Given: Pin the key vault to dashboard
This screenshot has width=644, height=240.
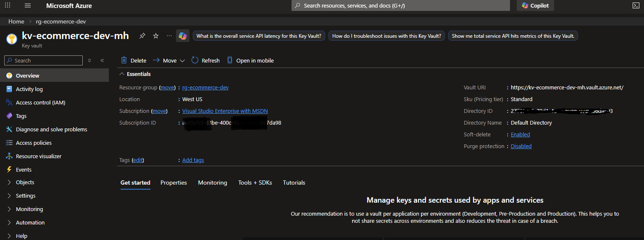Looking at the screenshot, I should (x=142, y=36).
